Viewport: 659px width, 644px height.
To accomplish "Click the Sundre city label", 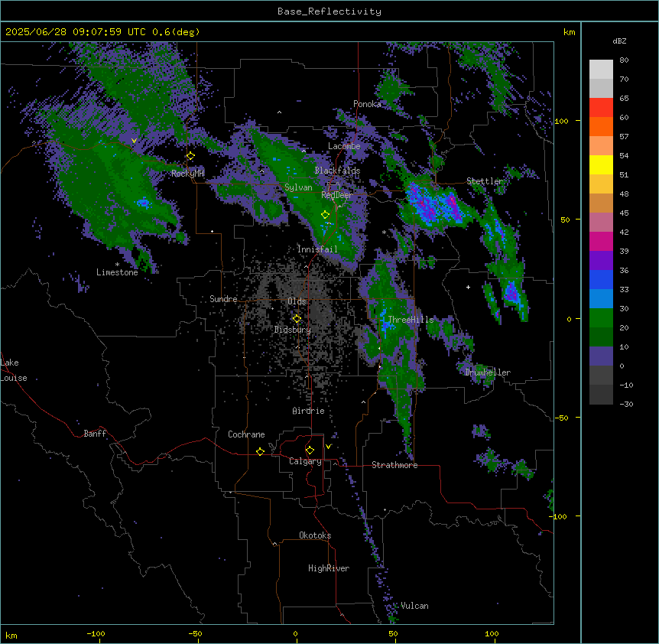I will point(223,299).
